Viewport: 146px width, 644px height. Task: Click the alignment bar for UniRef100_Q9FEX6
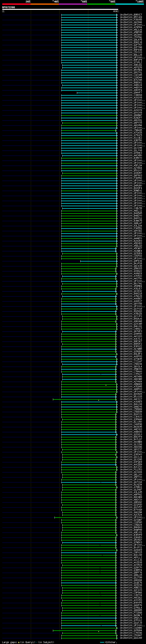99,261
